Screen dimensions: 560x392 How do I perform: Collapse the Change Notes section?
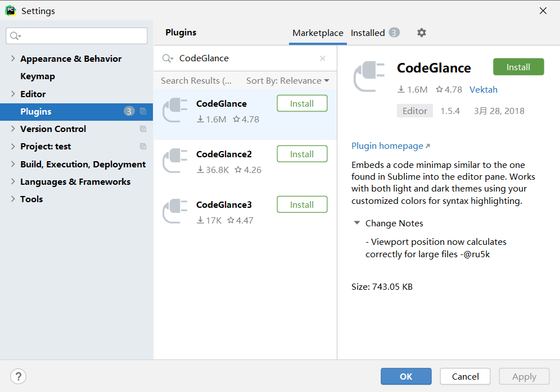(x=356, y=223)
